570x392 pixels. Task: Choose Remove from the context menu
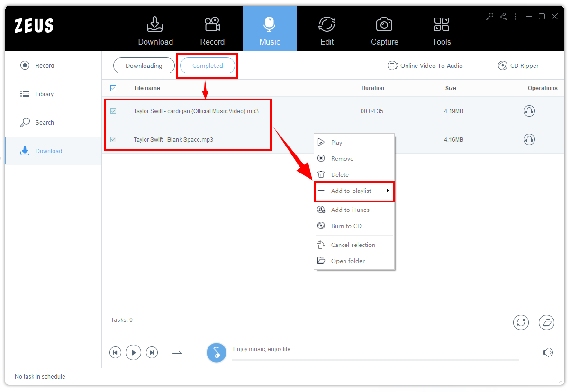(x=354, y=158)
